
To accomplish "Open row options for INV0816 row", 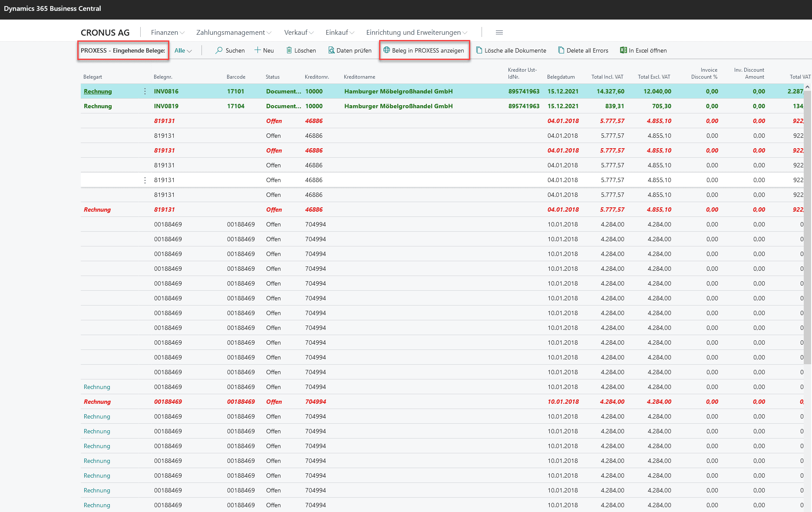I will (x=145, y=91).
